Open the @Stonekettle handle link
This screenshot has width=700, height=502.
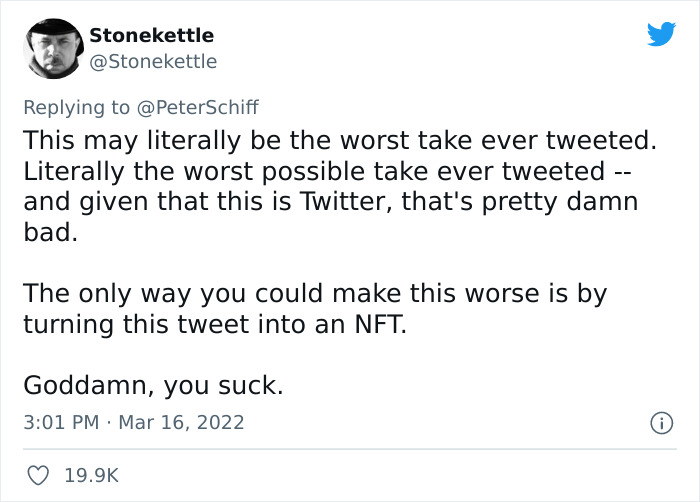point(153,61)
